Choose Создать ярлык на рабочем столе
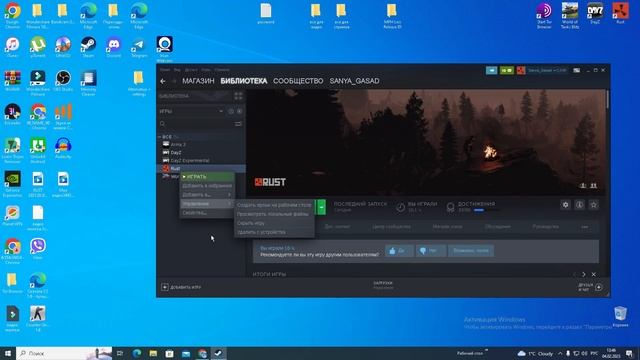 click(274, 205)
